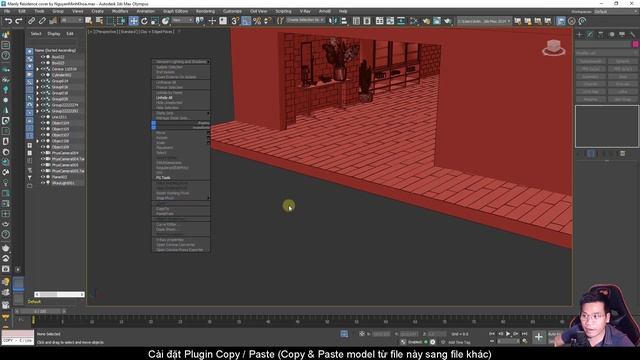Open the Select by Name dialog icon
Viewport: 640px width, 360px height.
(99, 21)
